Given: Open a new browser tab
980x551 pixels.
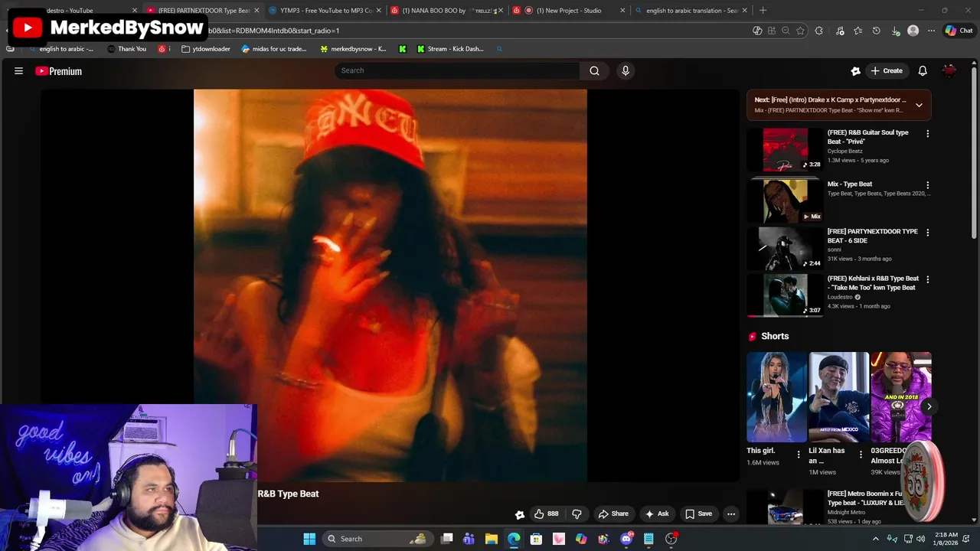Looking at the screenshot, I should (x=763, y=11).
